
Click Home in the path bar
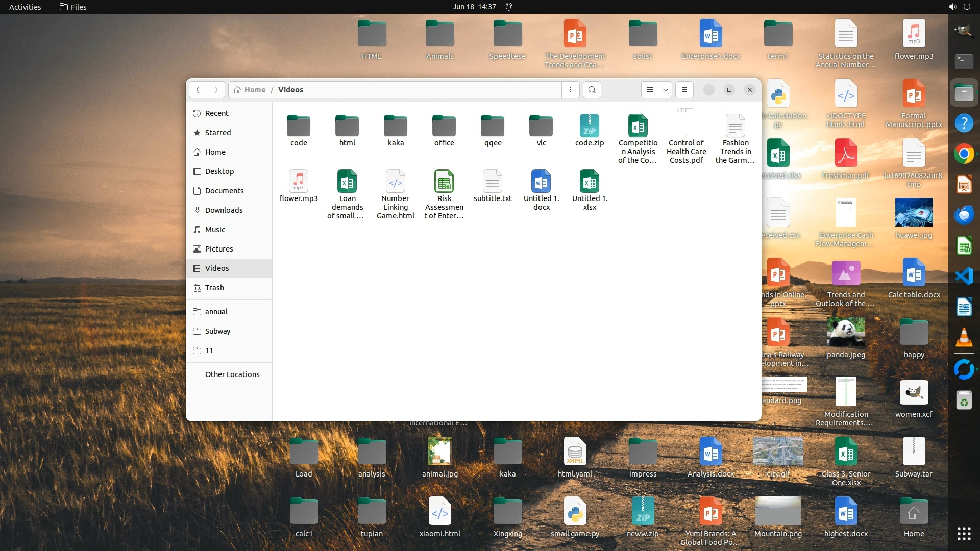click(x=254, y=90)
